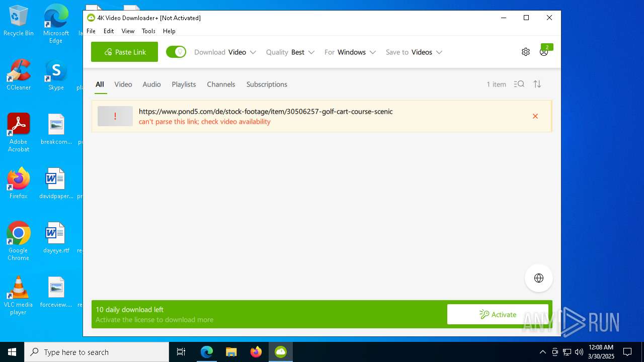Select the Skype desktop shortcut
Viewport: 644px width, 362px height.
tap(56, 75)
